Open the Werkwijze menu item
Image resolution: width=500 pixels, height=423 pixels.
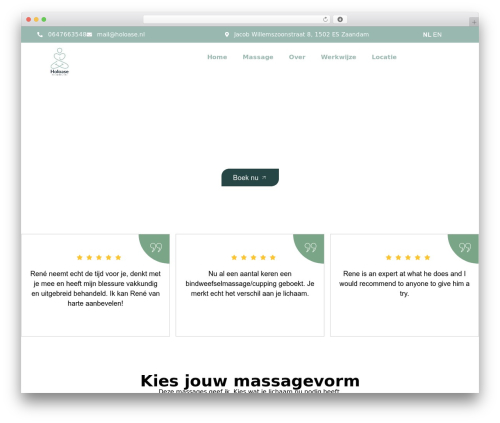point(338,57)
